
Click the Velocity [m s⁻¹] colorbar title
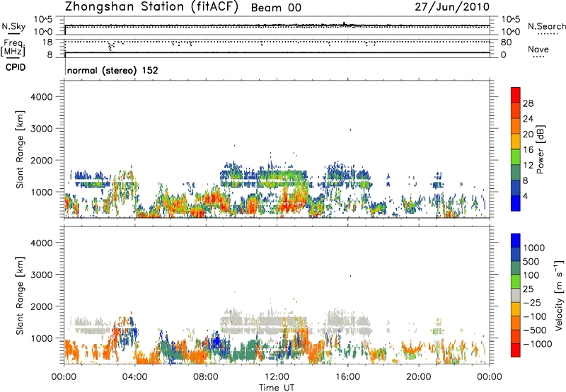coord(559,295)
